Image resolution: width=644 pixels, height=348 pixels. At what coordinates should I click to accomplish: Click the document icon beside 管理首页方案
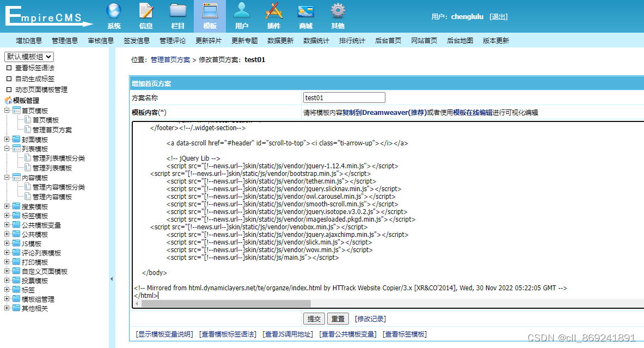[x=28, y=130]
